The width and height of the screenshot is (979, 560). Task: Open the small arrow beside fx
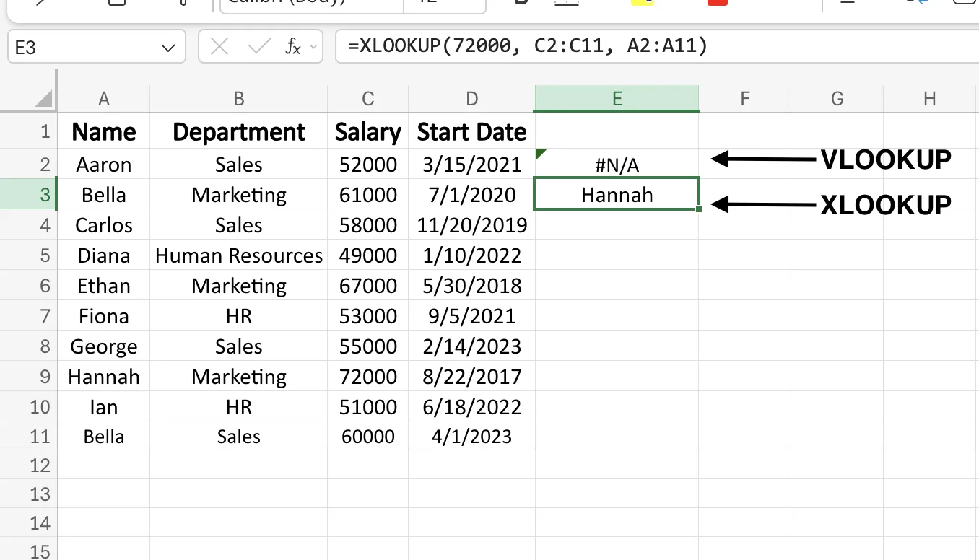pyautogui.click(x=313, y=48)
